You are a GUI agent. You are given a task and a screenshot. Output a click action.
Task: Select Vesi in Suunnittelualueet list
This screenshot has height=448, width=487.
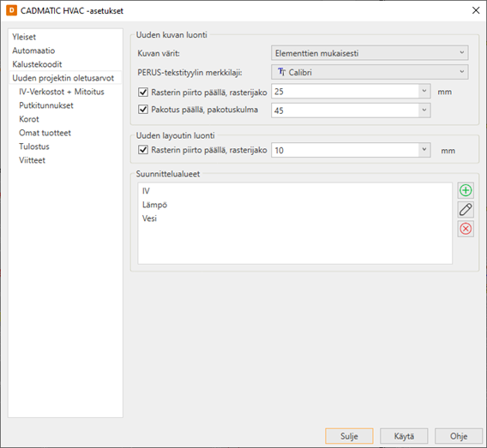[x=149, y=218]
